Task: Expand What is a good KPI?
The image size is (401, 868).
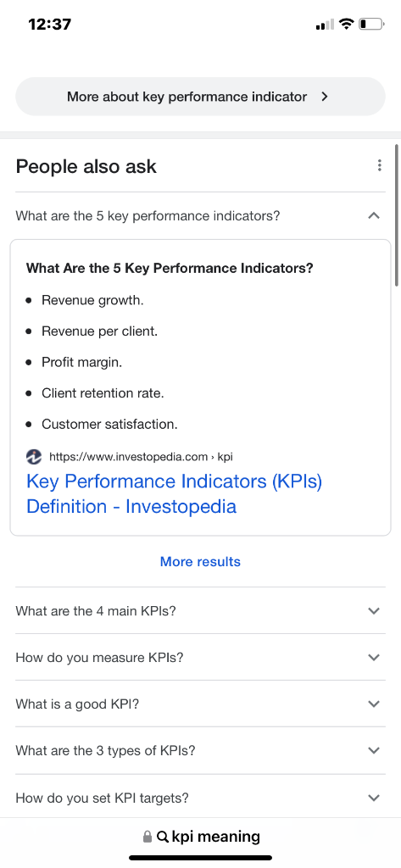Action: (x=200, y=704)
